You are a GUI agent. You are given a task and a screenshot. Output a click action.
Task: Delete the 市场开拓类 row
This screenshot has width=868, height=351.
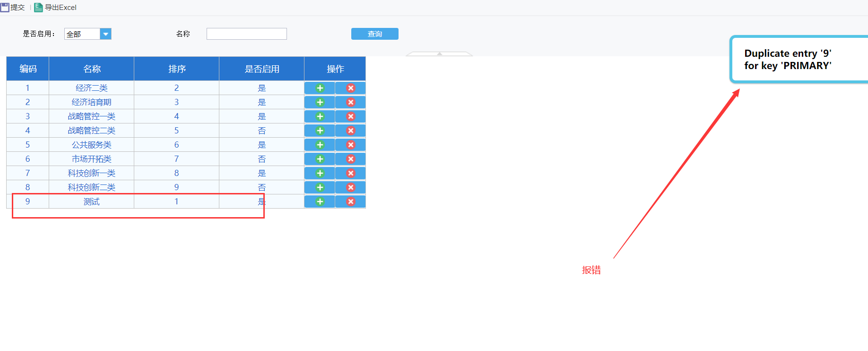pos(350,159)
